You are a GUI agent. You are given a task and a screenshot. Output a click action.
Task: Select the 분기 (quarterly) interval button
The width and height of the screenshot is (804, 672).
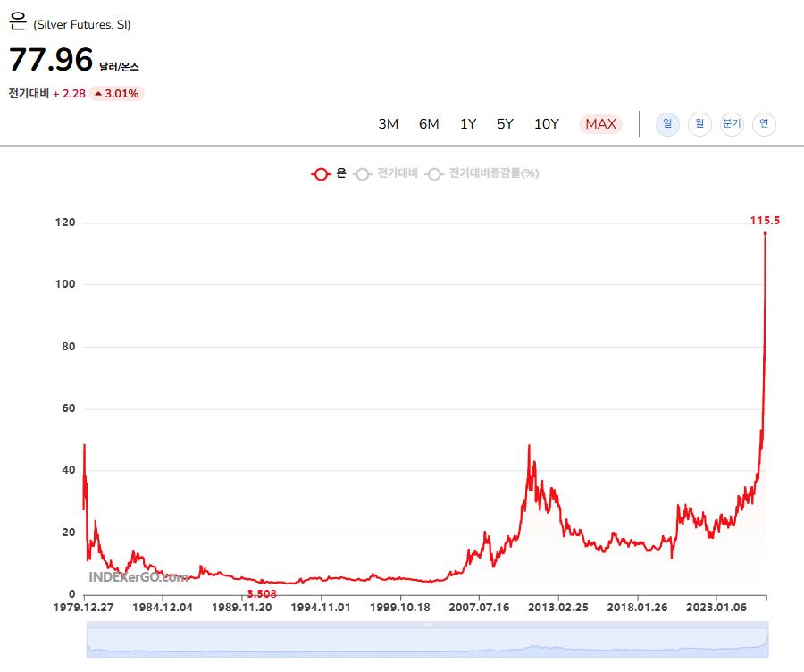coord(732,124)
